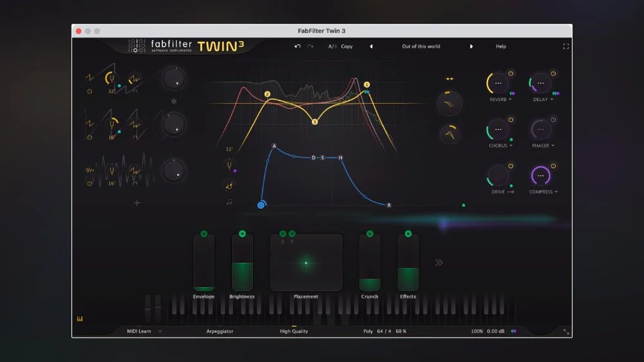This screenshot has height=362, width=644.
Task: Click oscillator 3 tuning fork icon
Action: tap(111, 171)
